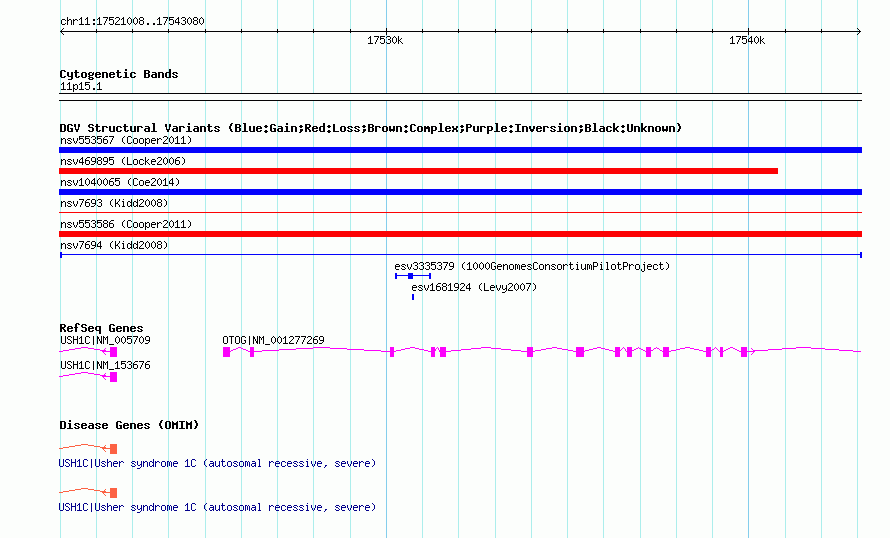Select the thin blue nsv7694 (Kidd2008) line

coord(460,255)
